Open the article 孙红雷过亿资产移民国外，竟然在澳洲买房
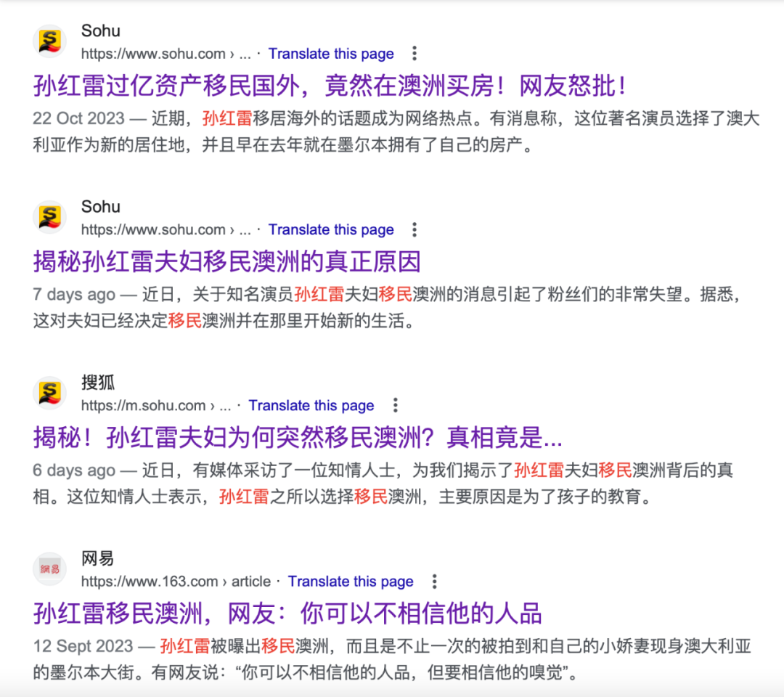 point(330,86)
